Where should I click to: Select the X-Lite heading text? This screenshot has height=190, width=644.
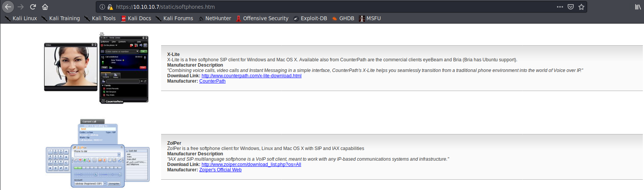(173, 54)
